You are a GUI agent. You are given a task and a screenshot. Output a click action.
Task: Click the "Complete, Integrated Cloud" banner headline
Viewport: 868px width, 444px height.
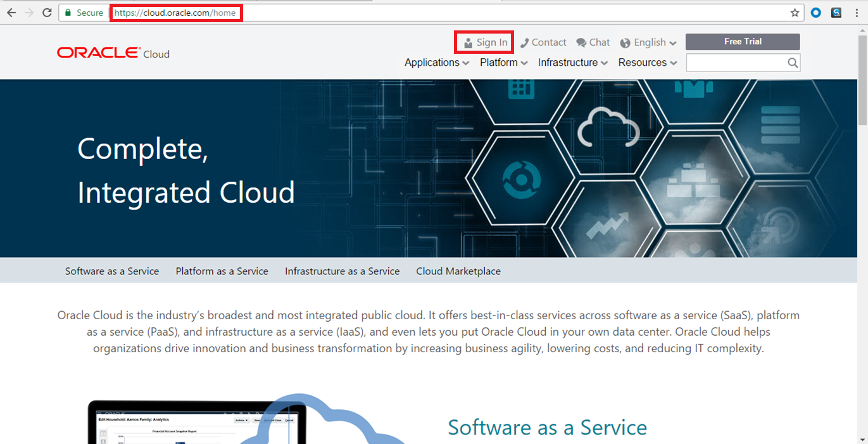click(186, 170)
